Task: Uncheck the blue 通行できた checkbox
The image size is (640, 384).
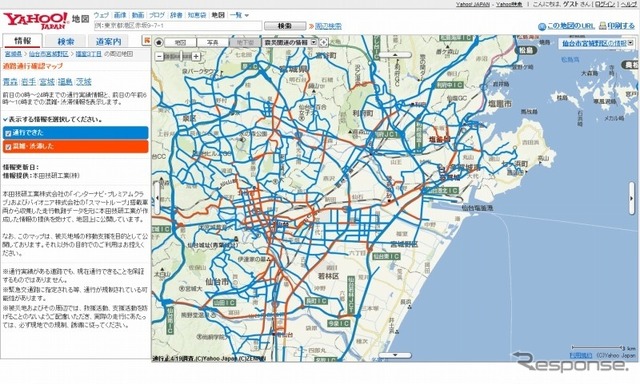Action: coord(8,133)
